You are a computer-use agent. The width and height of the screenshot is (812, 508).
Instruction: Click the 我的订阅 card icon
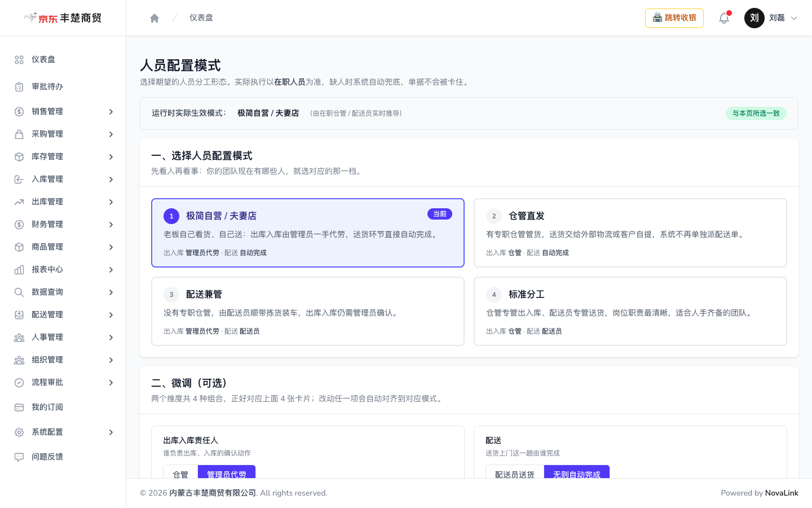[x=19, y=408]
